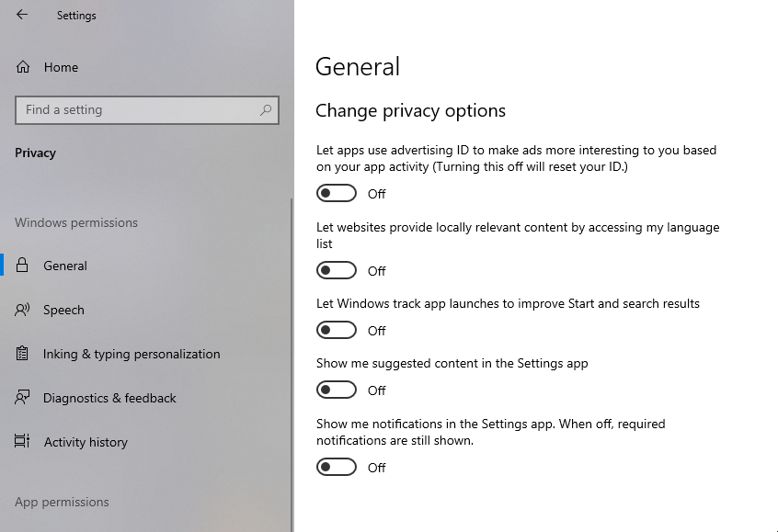Enable Windows app launch tracking switch
This screenshot has height=532, width=778.
point(337,330)
